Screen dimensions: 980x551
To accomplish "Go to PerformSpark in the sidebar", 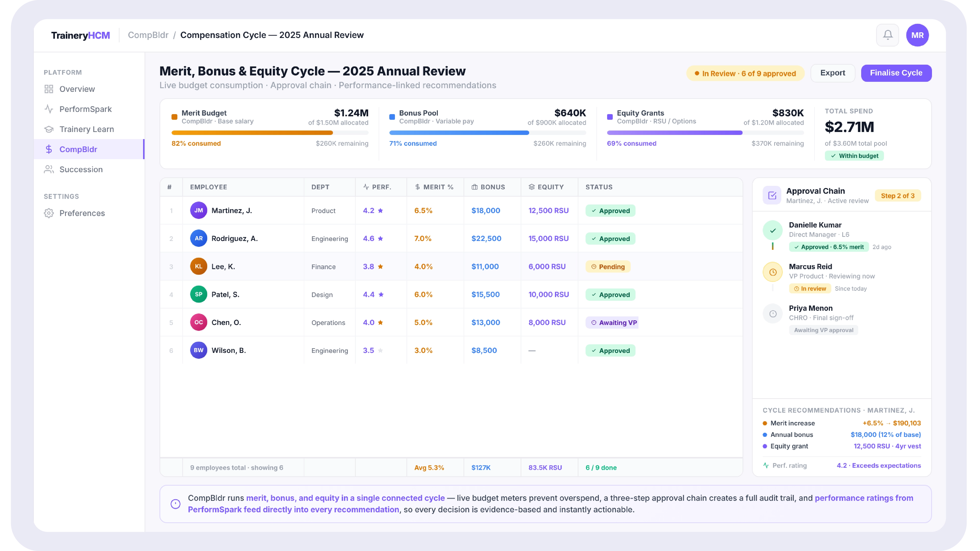I will (89, 109).
